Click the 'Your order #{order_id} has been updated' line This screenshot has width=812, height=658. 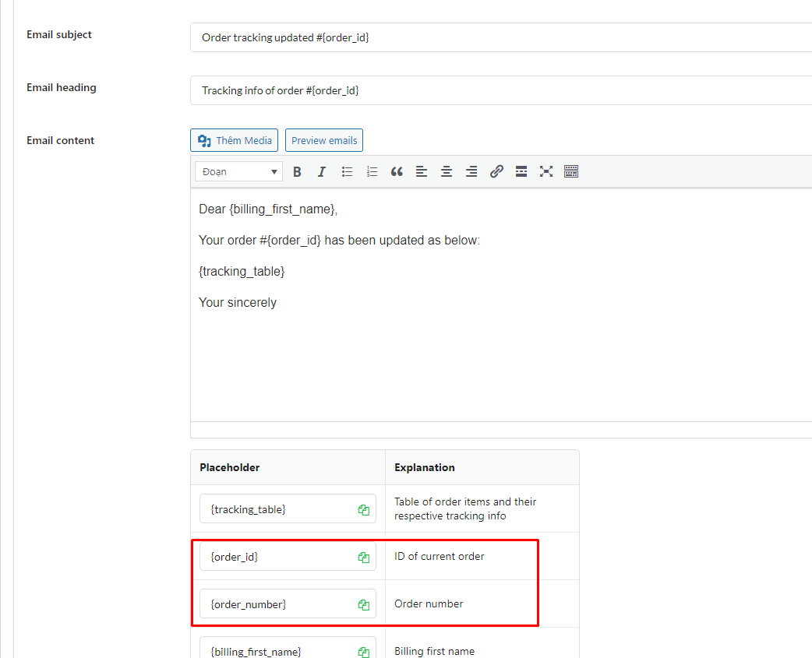click(x=339, y=240)
